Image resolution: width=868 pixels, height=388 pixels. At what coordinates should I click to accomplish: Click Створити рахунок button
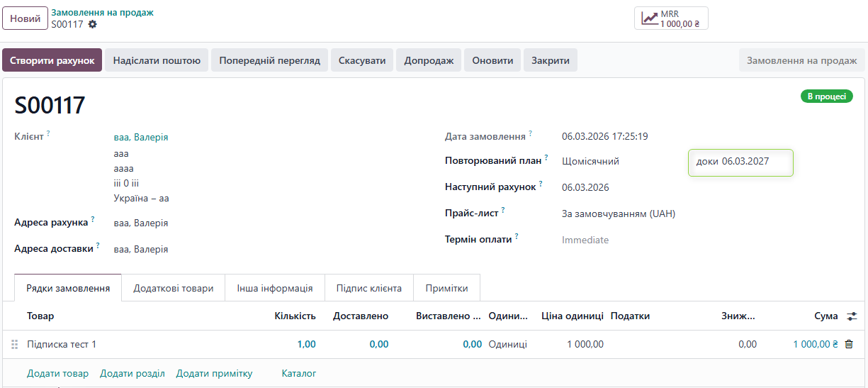52,60
